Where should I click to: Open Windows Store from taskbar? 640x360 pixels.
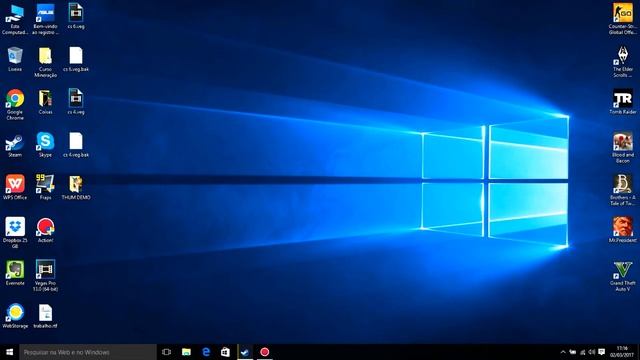225,352
